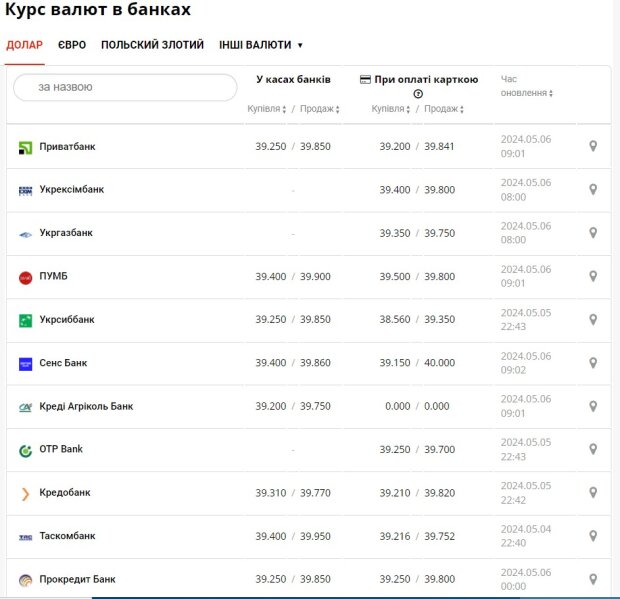Image resolution: width=620 pixels, height=599 pixels.
Task: Expand the ІНШІ ВАЛЮТИ dropdown
Action: coord(260,45)
